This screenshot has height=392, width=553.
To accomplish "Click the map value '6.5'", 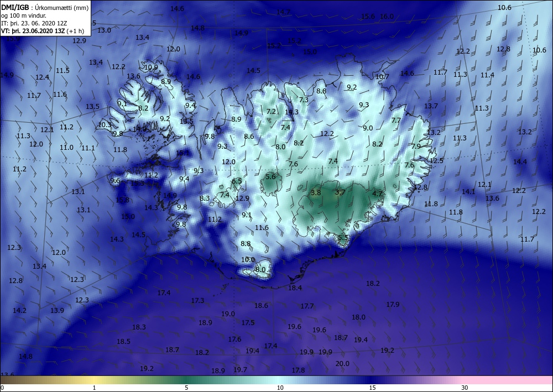I will point(237,181).
